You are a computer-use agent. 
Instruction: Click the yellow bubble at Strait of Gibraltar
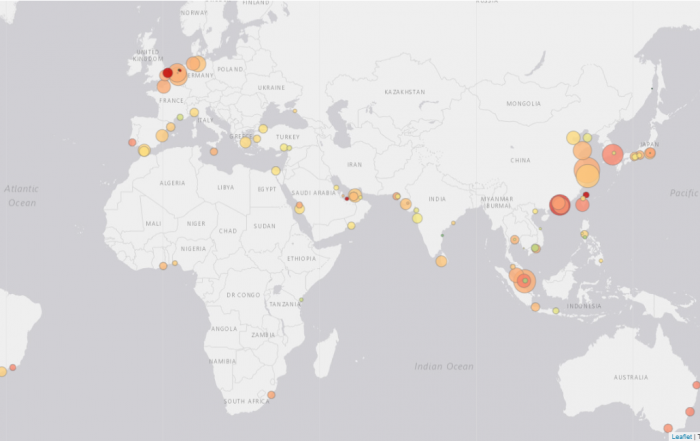[x=144, y=151]
